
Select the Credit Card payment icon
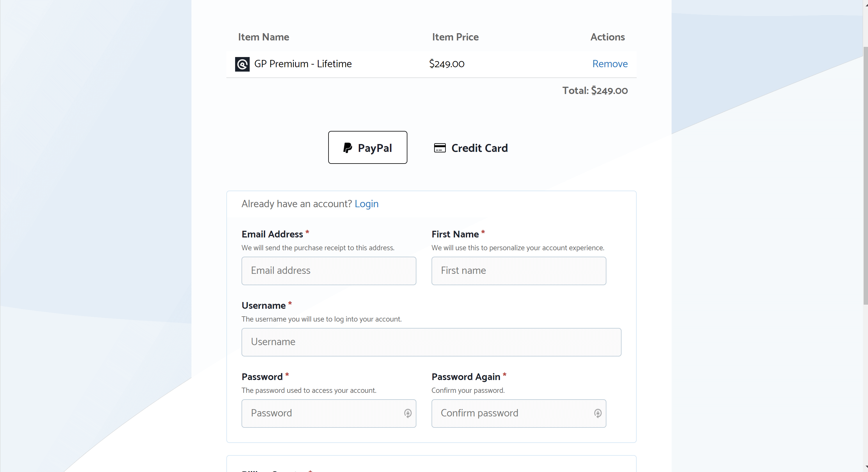(x=440, y=147)
